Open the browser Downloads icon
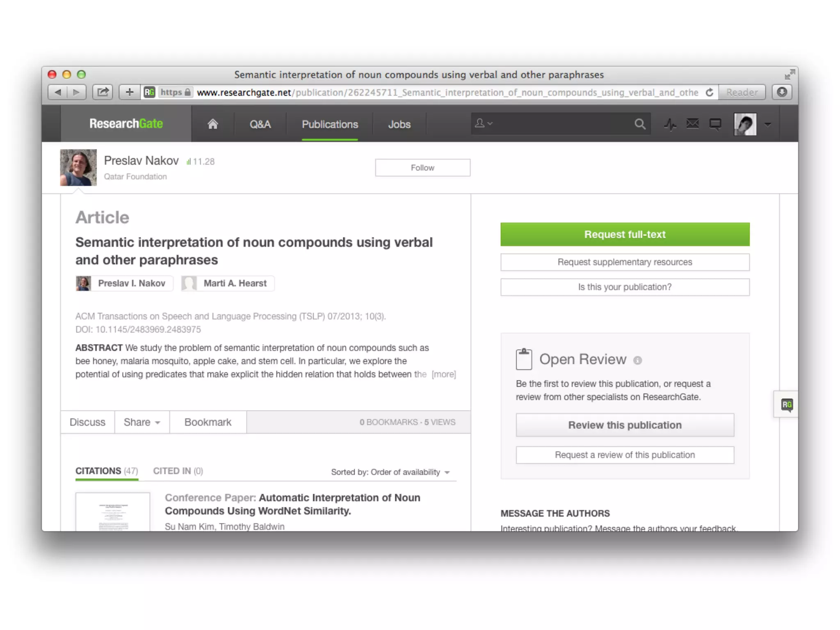 [782, 92]
